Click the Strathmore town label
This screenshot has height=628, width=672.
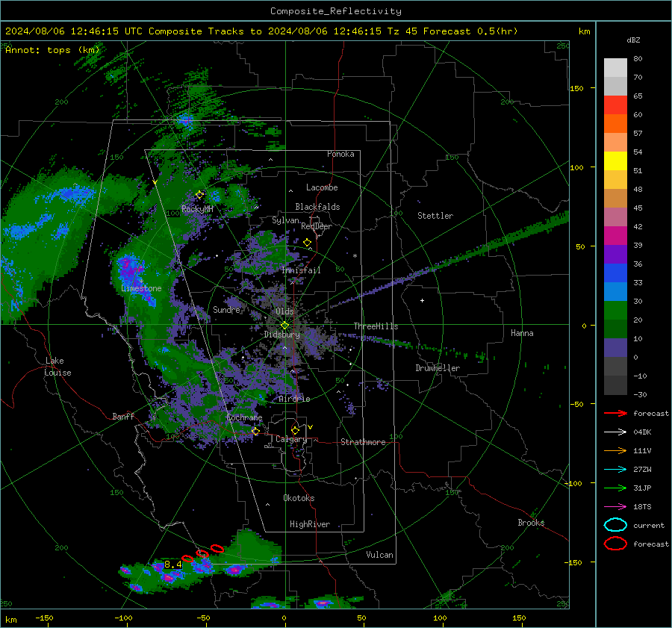click(363, 442)
